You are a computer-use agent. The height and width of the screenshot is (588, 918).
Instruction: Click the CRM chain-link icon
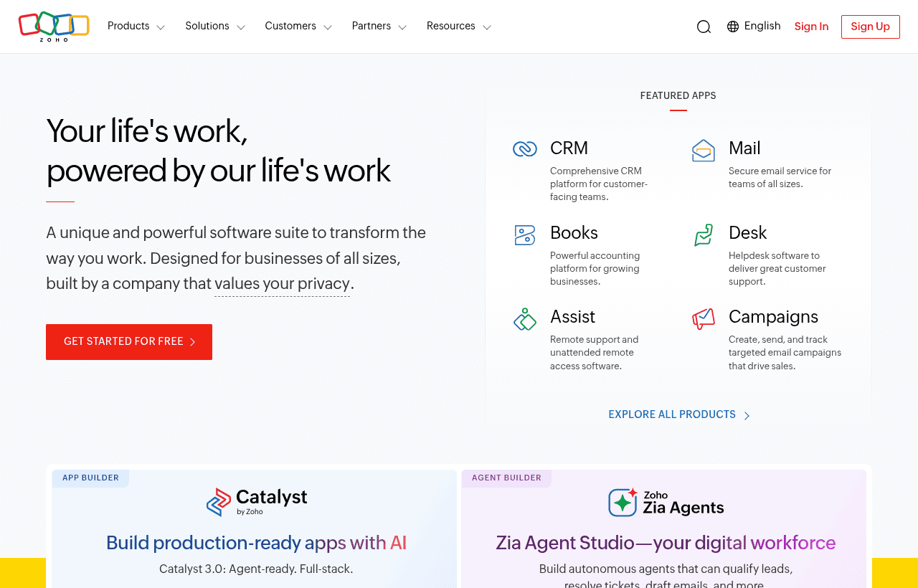pyautogui.click(x=525, y=148)
